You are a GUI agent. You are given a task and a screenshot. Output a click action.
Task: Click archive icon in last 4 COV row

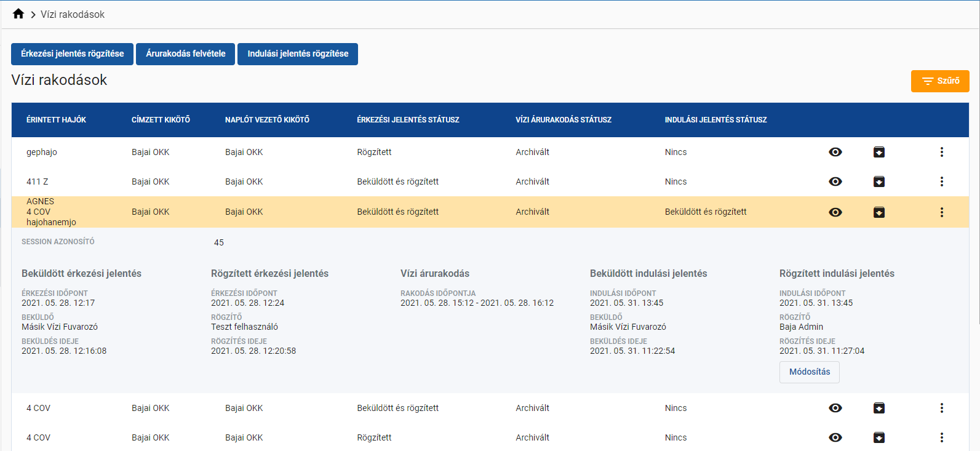[879, 437]
